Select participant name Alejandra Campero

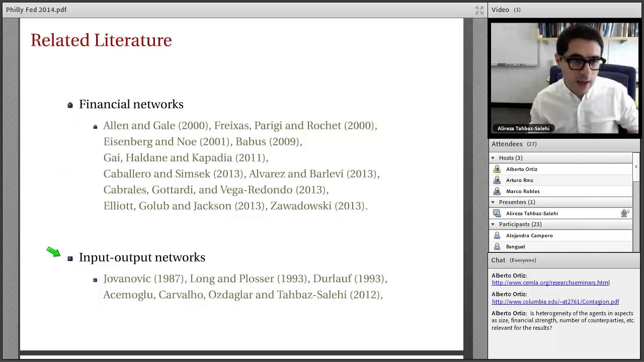(529, 236)
